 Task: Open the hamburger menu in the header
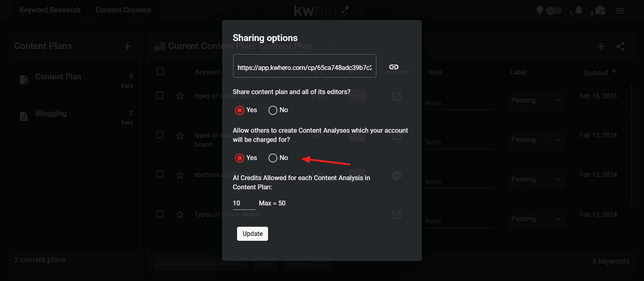pyautogui.click(x=620, y=11)
